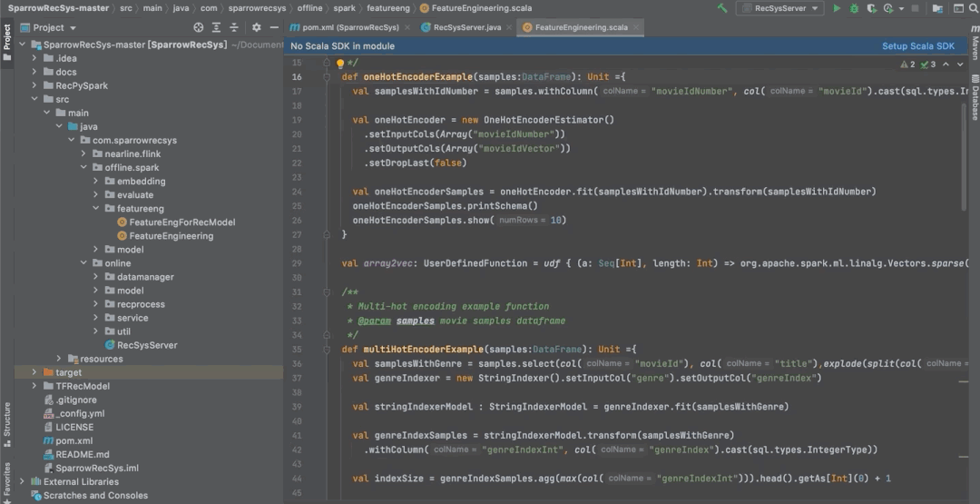Open FeatureEngForRecModel in the project tree
Image resolution: width=980 pixels, height=504 pixels.
(181, 222)
